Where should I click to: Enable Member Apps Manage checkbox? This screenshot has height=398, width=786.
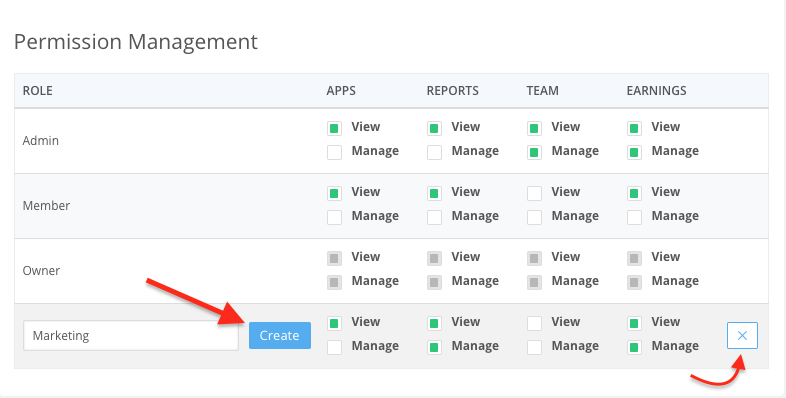click(x=334, y=218)
